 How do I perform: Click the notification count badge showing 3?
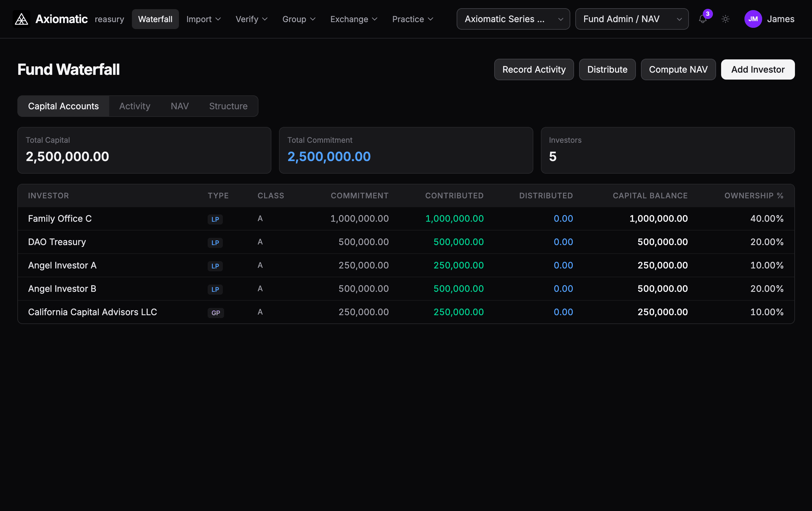tap(708, 14)
